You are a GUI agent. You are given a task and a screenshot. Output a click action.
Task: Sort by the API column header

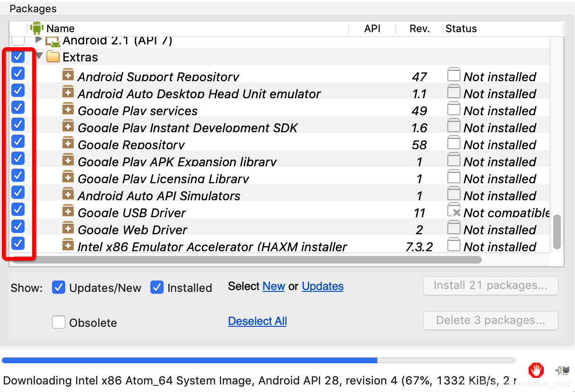click(x=373, y=29)
